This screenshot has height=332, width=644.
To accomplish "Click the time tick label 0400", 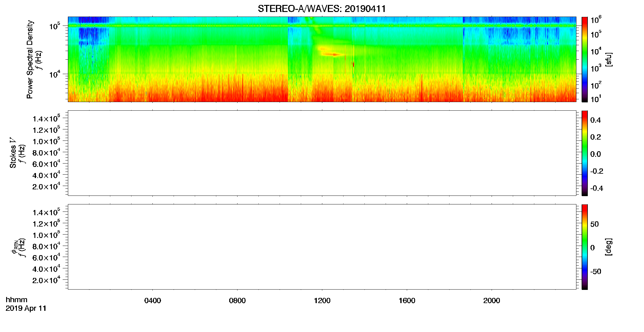I will point(153,301).
